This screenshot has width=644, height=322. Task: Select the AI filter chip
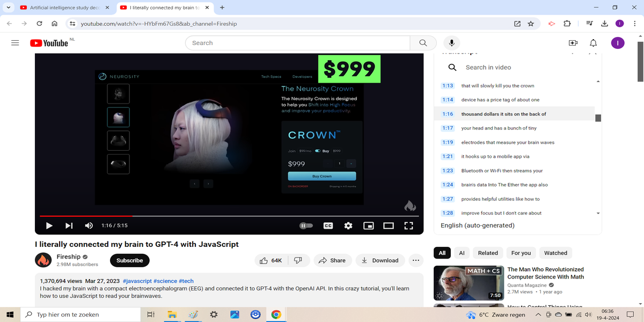pos(462,253)
